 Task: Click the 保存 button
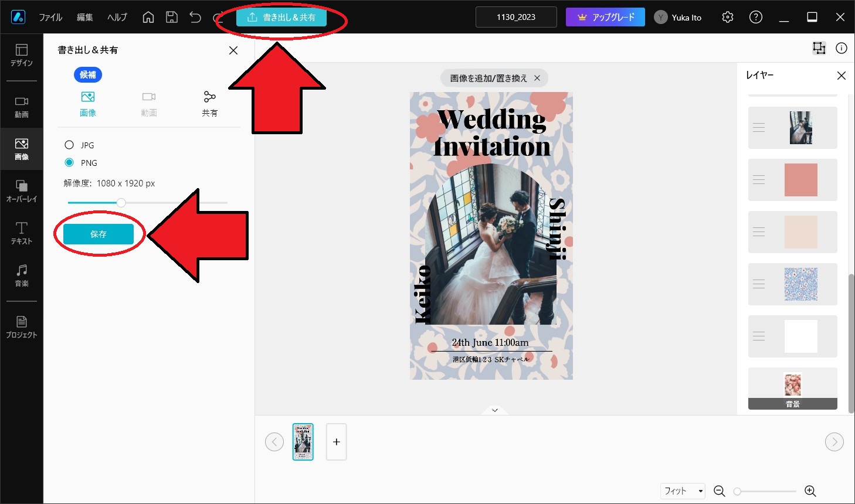[x=99, y=234]
